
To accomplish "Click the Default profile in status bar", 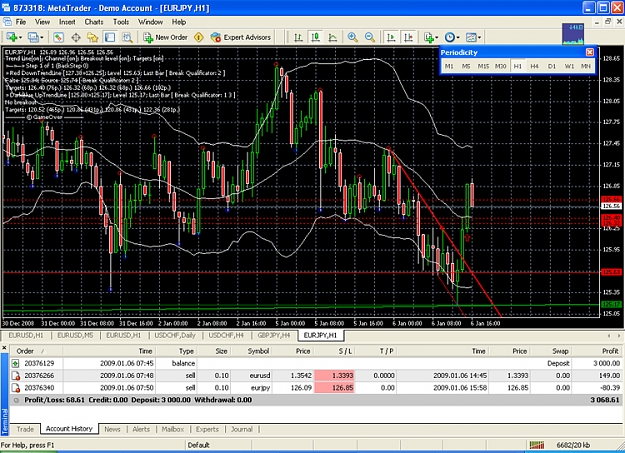I will point(199,445).
